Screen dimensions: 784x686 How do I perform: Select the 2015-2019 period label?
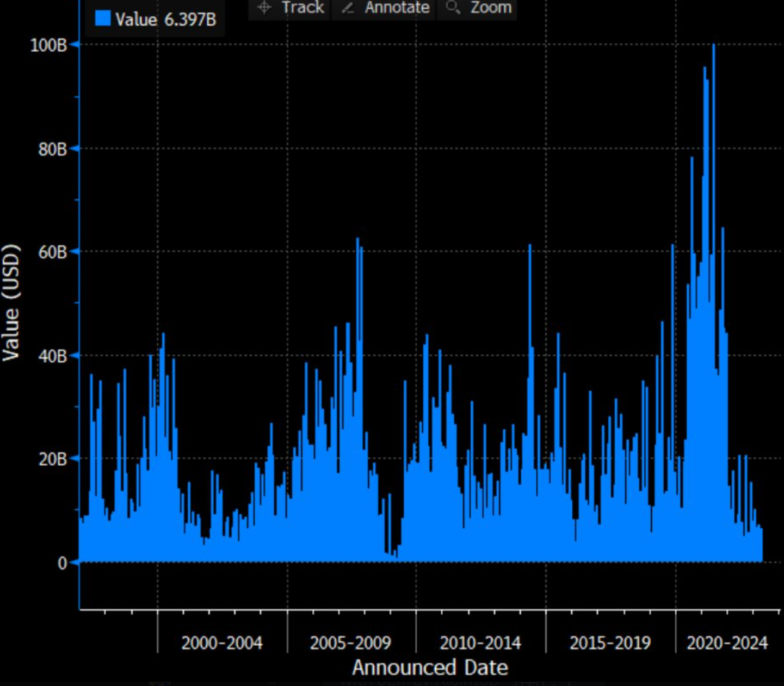point(610,643)
